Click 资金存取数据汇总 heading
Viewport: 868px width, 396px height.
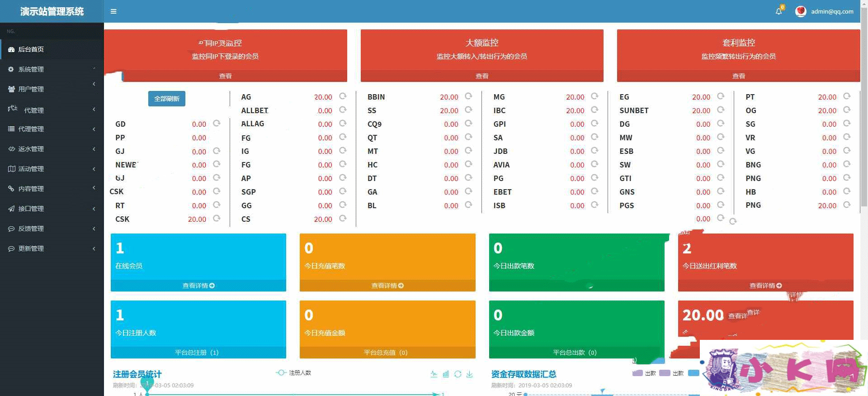(x=524, y=374)
